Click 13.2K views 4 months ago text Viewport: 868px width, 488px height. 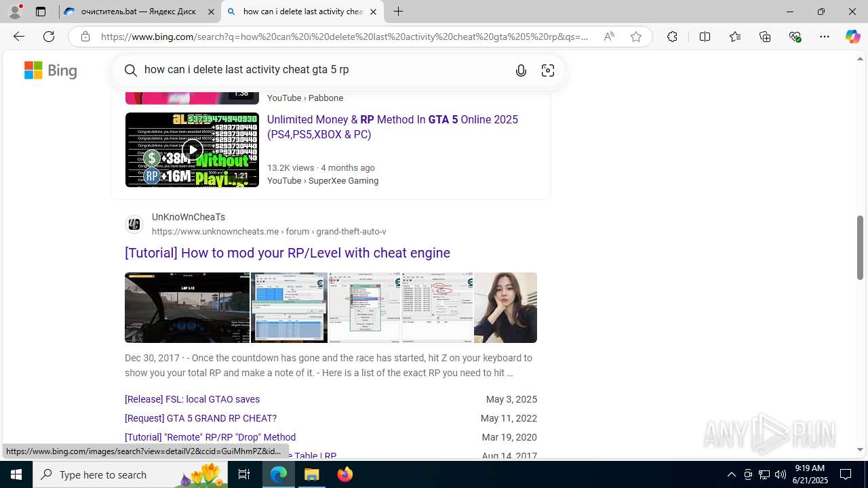pyautogui.click(x=321, y=167)
